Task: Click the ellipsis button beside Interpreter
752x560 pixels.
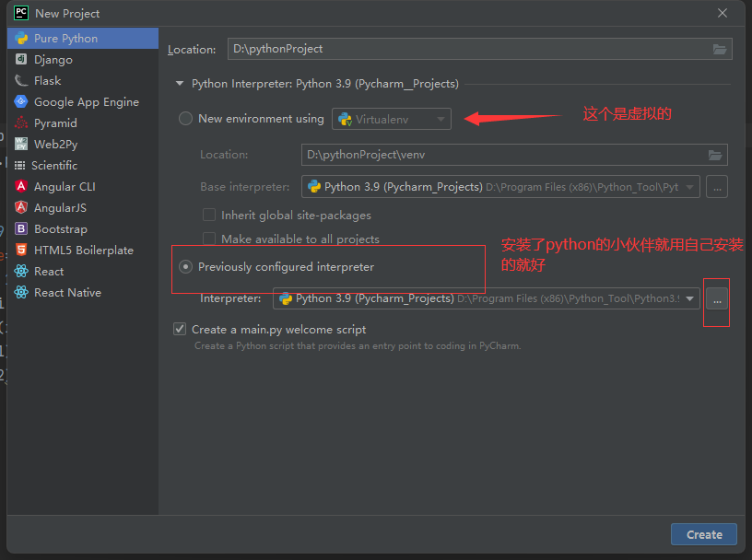Action: 717,299
